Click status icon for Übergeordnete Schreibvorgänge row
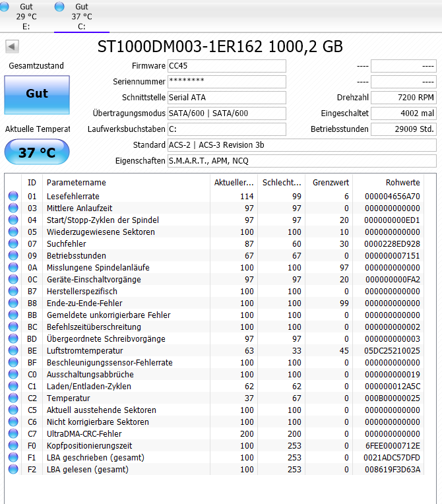442x504 pixels. pos(13,339)
